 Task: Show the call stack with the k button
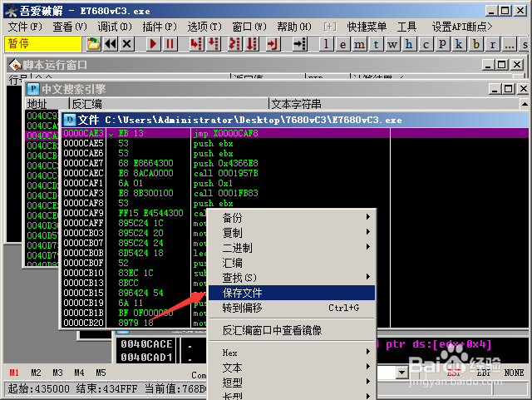click(x=459, y=44)
